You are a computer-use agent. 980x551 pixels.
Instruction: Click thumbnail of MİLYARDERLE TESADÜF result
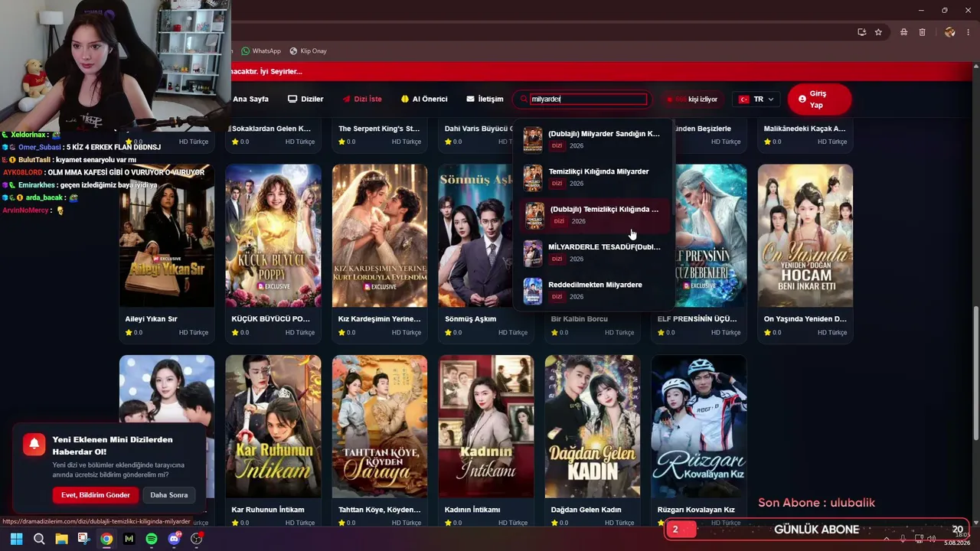coord(533,253)
